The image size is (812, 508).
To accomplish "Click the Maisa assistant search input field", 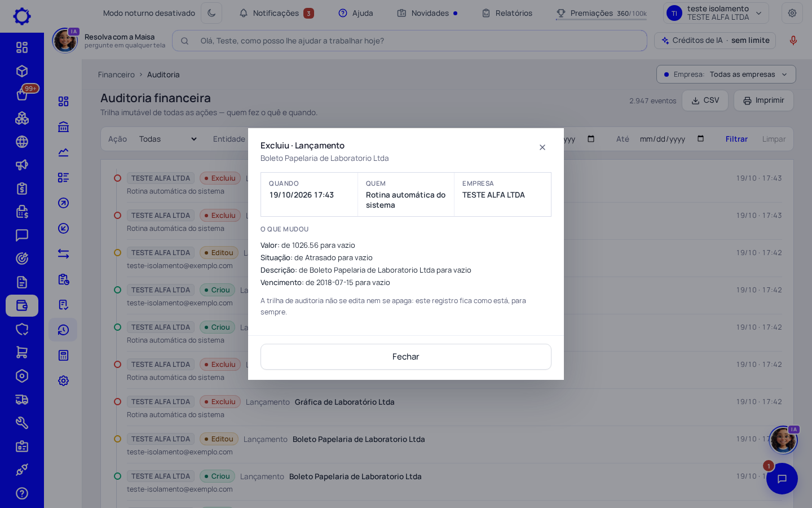I will pos(409,41).
